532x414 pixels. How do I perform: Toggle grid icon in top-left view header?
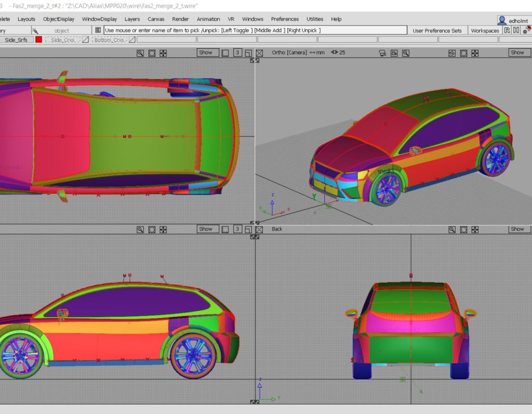225,53
